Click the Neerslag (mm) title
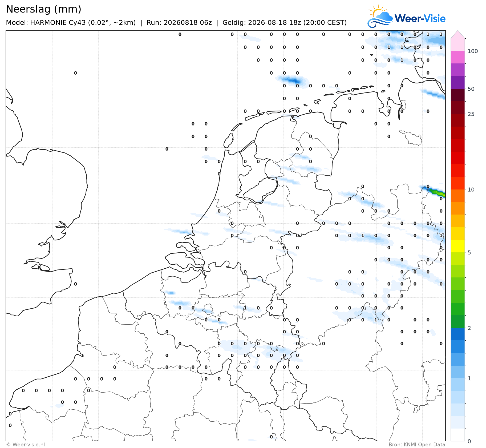This screenshot has width=486, height=448. [x=43, y=9]
